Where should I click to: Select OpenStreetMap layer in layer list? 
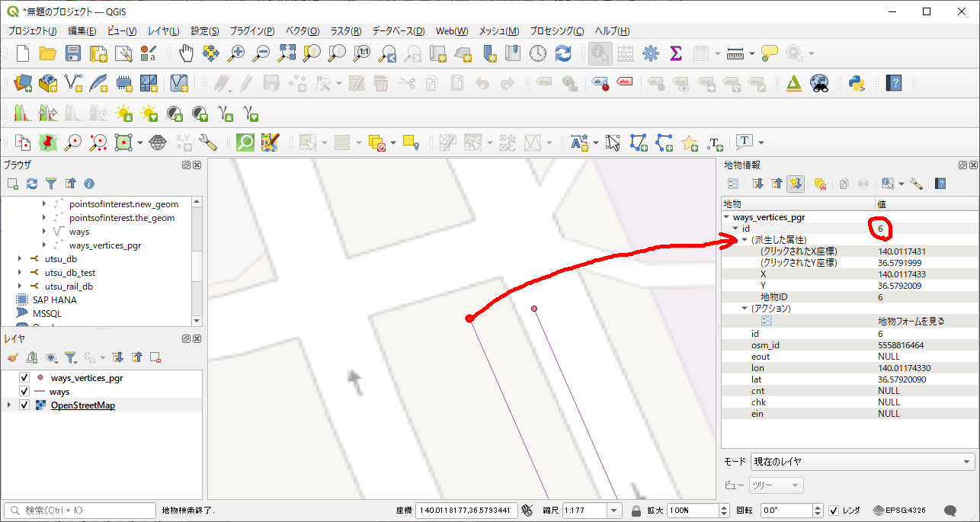point(82,405)
